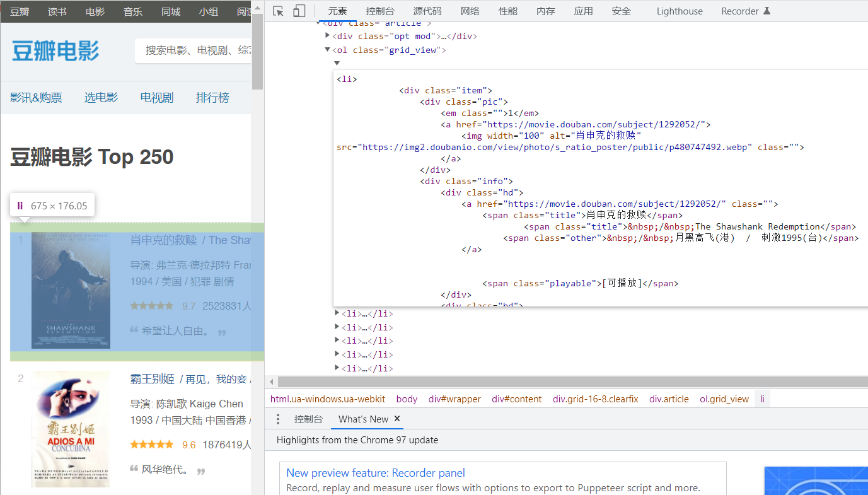The image size is (868, 495).
Task: Open the 网络 tab
Action: coord(470,11)
